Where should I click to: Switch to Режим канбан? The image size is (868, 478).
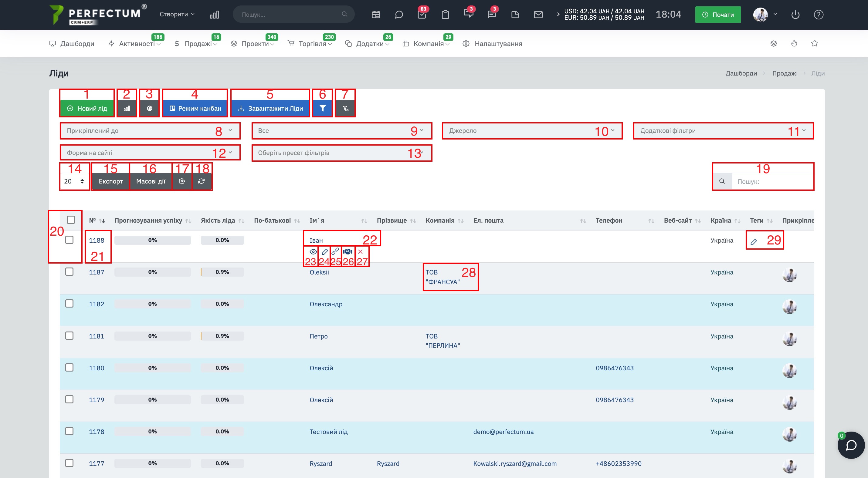tap(195, 108)
